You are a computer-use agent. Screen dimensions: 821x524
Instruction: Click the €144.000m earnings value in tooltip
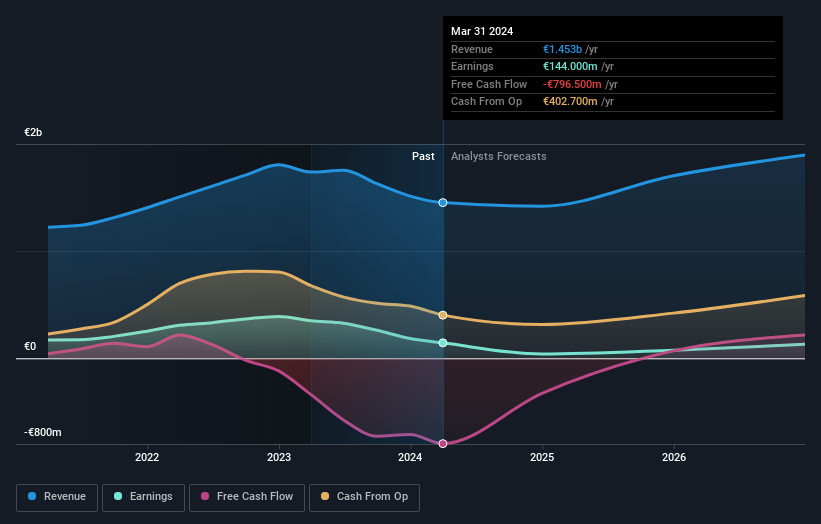click(x=570, y=66)
